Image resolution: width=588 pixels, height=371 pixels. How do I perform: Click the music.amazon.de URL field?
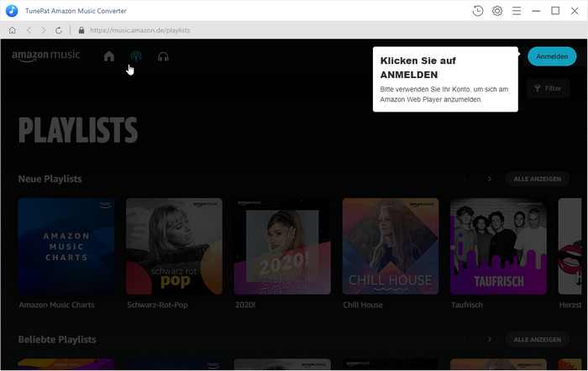click(x=140, y=30)
